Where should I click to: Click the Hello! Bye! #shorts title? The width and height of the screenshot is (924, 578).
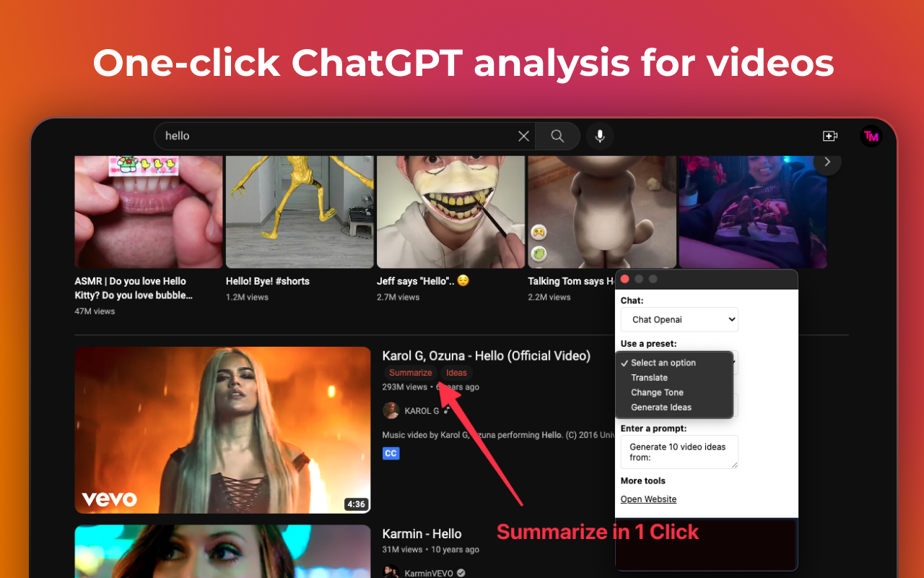[268, 281]
